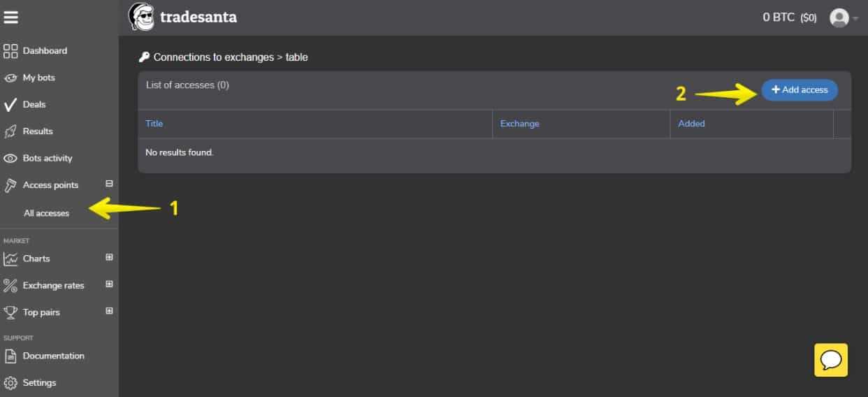
Task: Open account dropdown arrow beside avatar
Action: click(856, 19)
